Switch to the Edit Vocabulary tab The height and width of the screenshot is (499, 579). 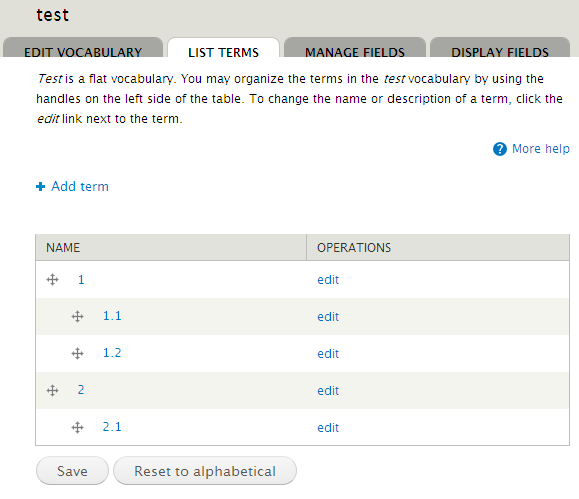coord(83,47)
